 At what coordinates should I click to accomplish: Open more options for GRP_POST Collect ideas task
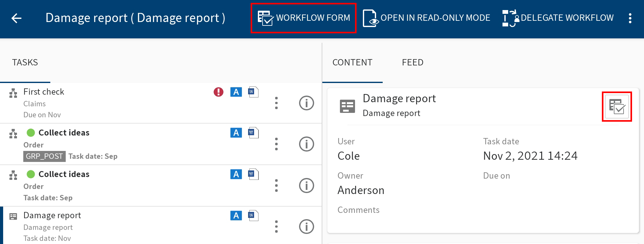(276, 144)
